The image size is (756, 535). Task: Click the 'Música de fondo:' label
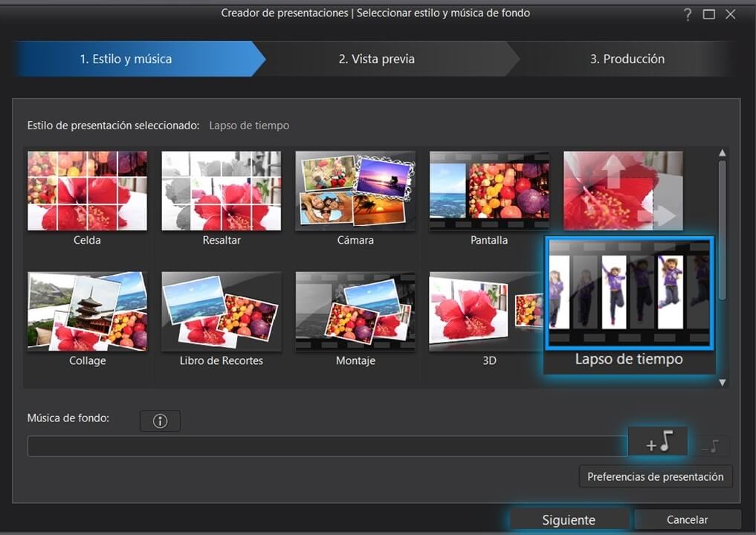(68, 418)
